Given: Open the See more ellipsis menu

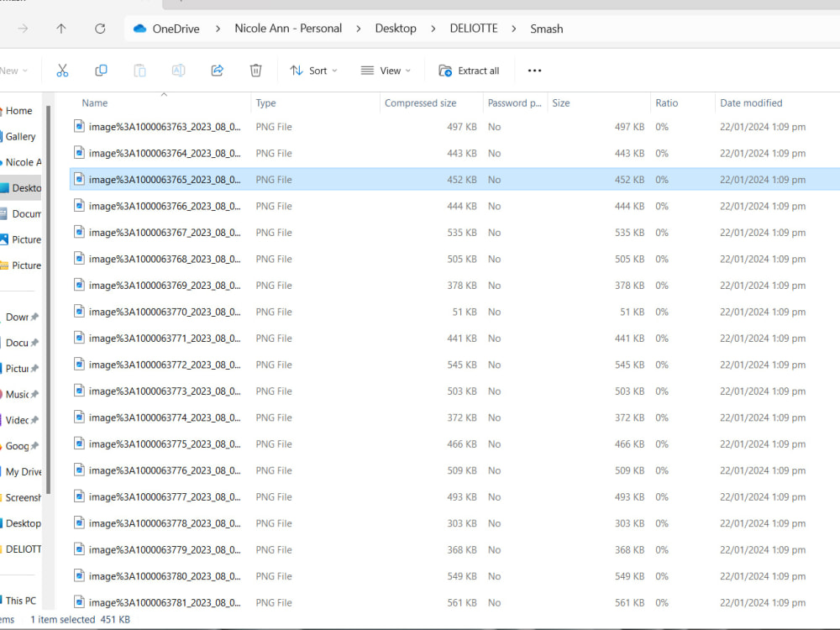Looking at the screenshot, I should click(x=534, y=71).
